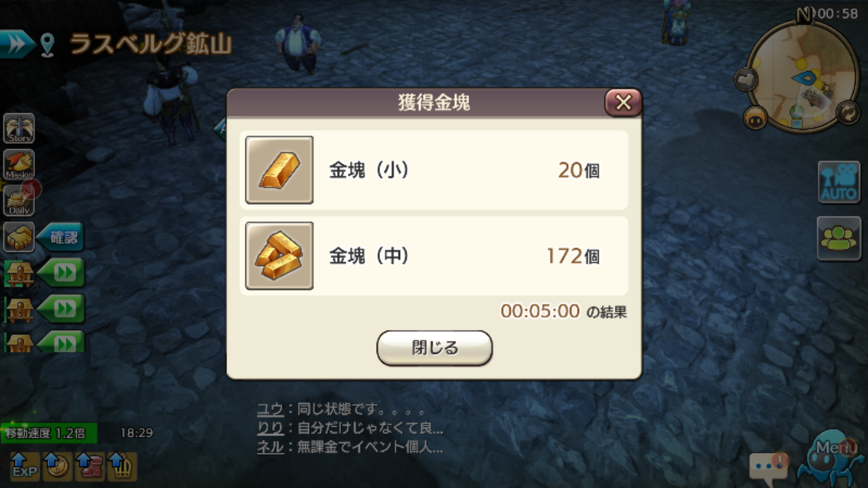This screenshot has height=488, width=868.
Task: Click the 確認 arrow button
Action: pyautogui.click(x=61, y=237)
